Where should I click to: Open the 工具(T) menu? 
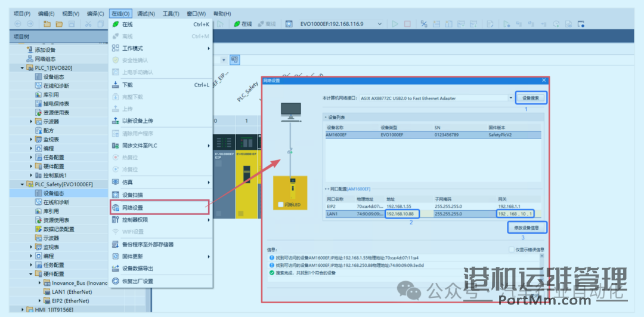pos(171,14)
